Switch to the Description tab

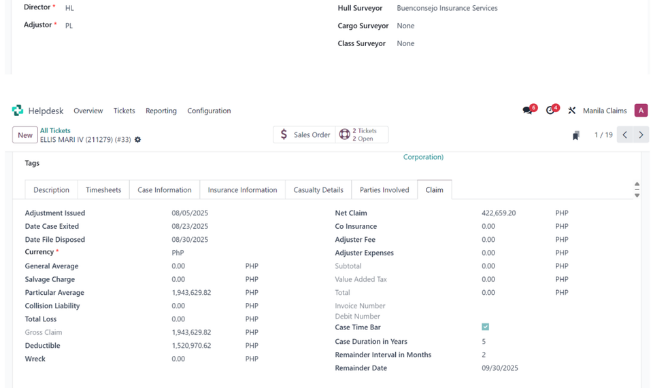coord(51,190)
